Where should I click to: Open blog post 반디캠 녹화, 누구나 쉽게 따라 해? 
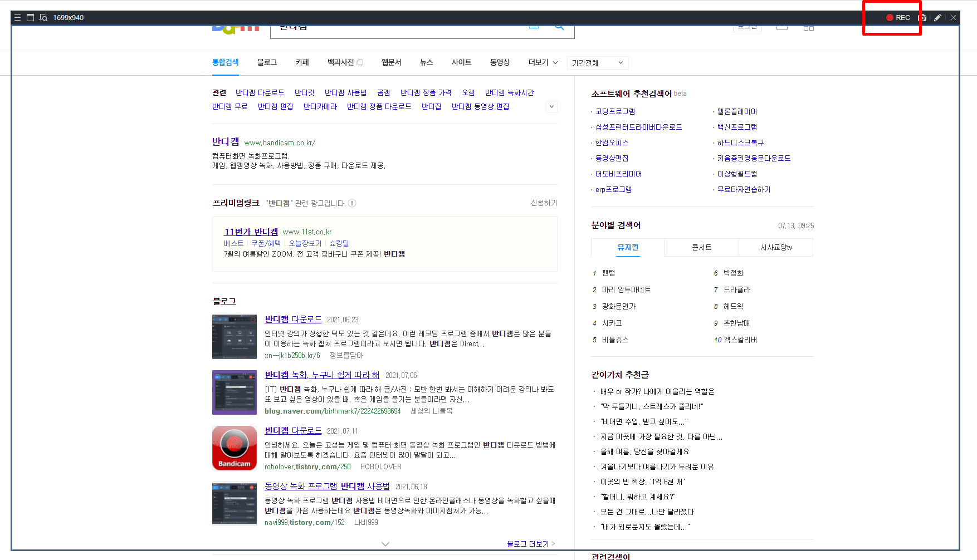[322, 375]
